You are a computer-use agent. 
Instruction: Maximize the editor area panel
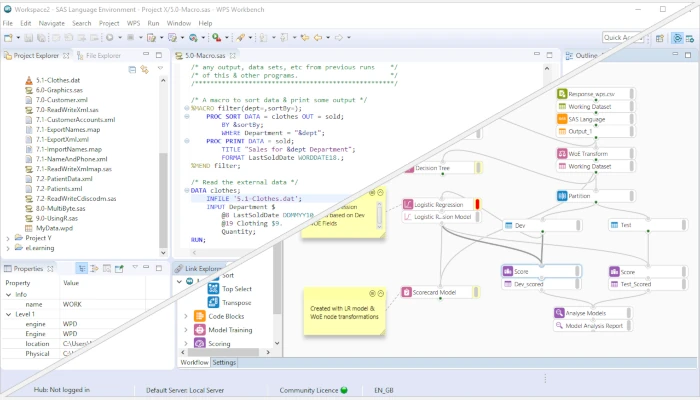550,54
